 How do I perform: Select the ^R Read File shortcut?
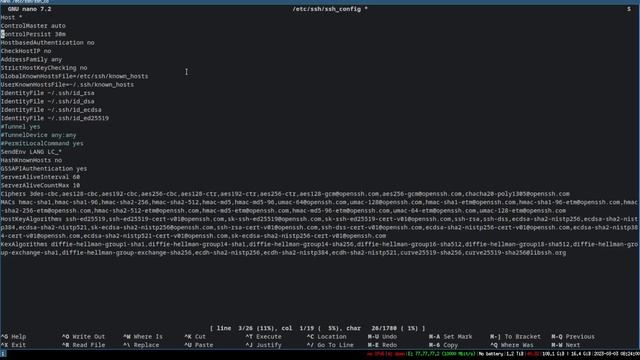[83, 345]
